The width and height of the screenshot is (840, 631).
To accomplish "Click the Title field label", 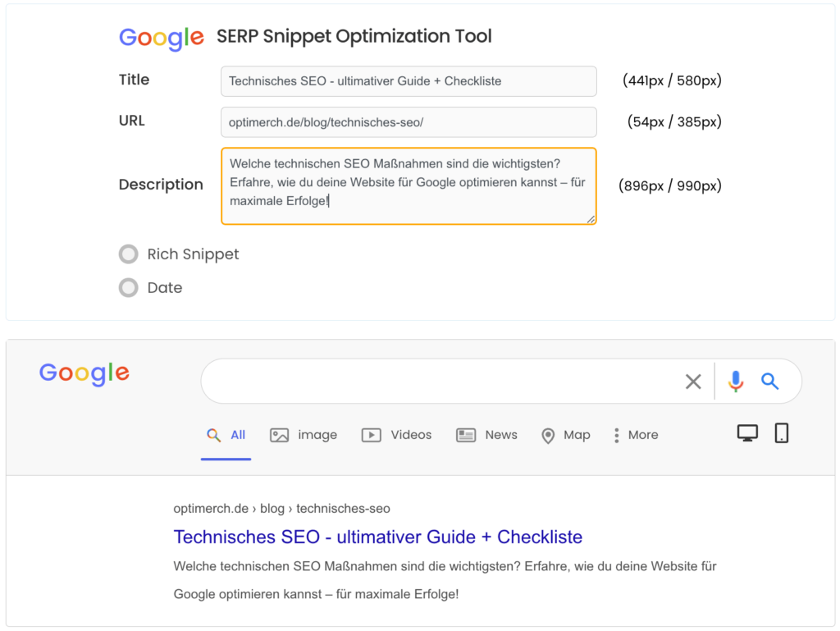I will 134,80.
